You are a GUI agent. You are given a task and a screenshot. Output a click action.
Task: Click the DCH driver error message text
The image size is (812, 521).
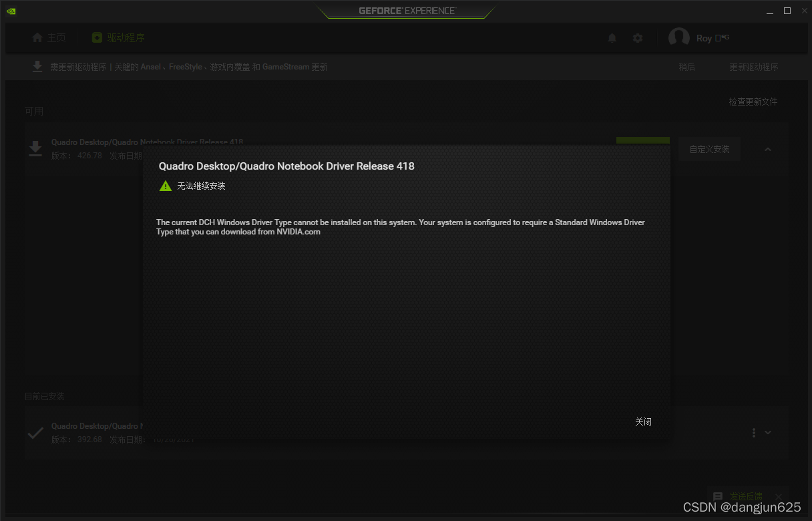[401, 226]
